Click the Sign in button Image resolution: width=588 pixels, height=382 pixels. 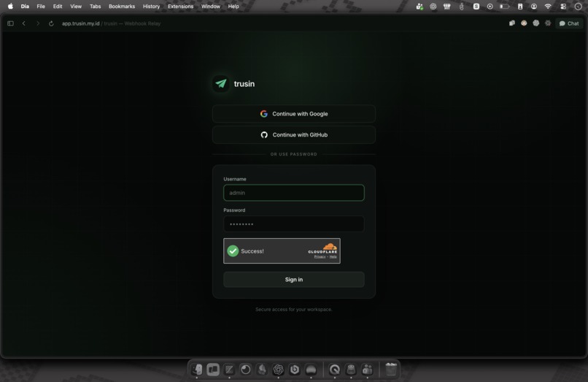pyautogui.click(x=293, y=280)
